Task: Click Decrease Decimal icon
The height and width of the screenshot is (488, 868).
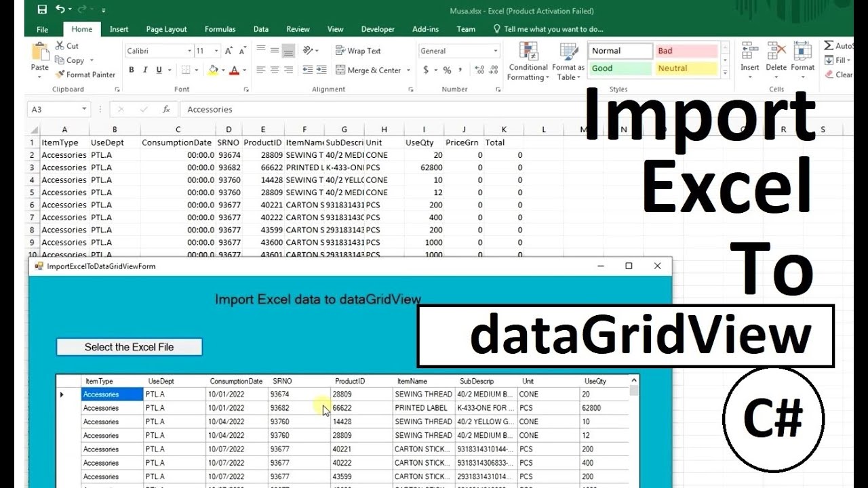Action: click(493, 70)
